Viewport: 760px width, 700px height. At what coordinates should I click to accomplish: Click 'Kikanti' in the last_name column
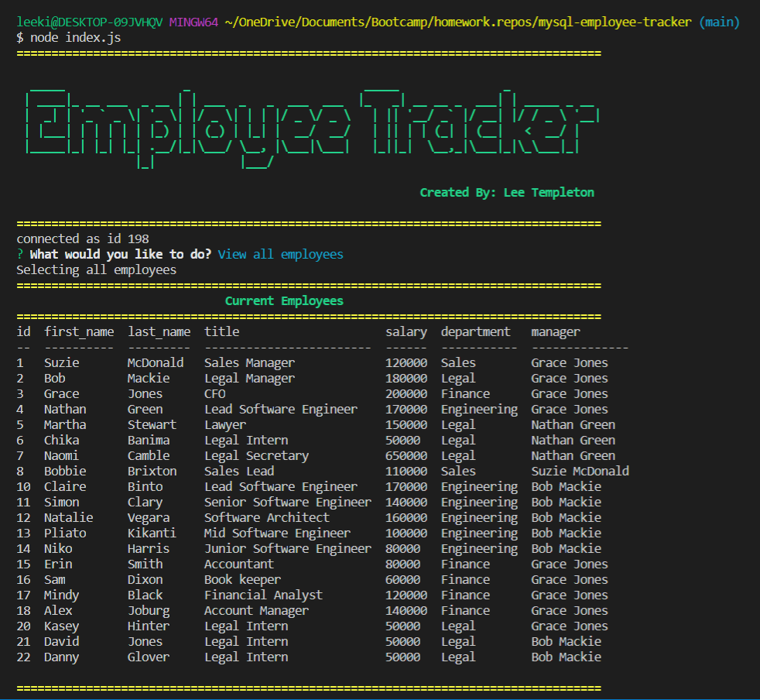(152, 533)
